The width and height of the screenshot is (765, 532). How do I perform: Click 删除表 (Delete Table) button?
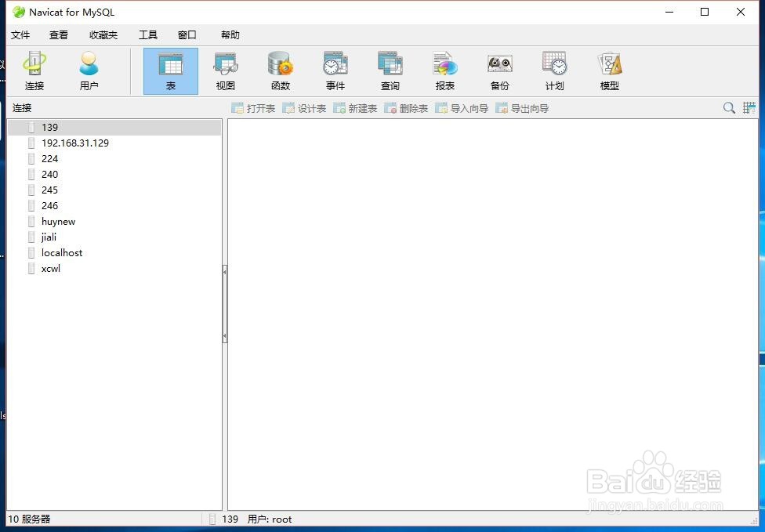[x=406, y=108]
